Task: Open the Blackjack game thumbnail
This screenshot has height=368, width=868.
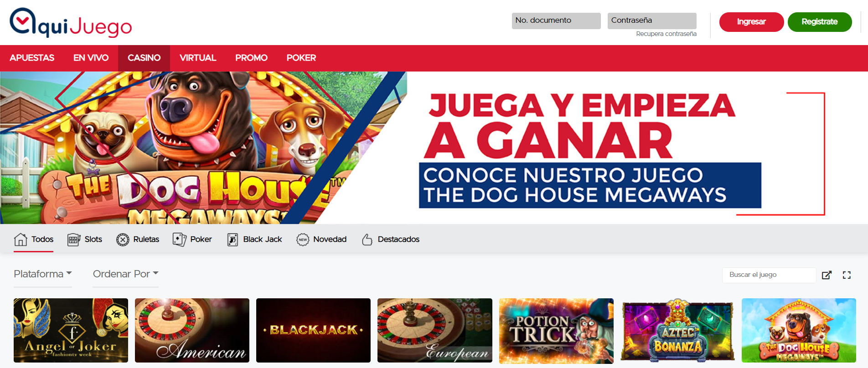Action: tap(313, 331)
